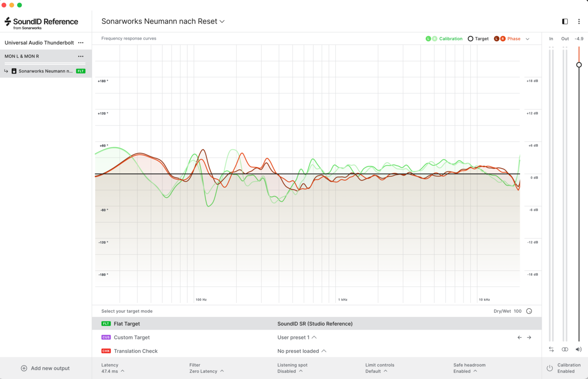588x379 pixels.
Task: Click Frequency response curves label
Action: tap(129, 39)
